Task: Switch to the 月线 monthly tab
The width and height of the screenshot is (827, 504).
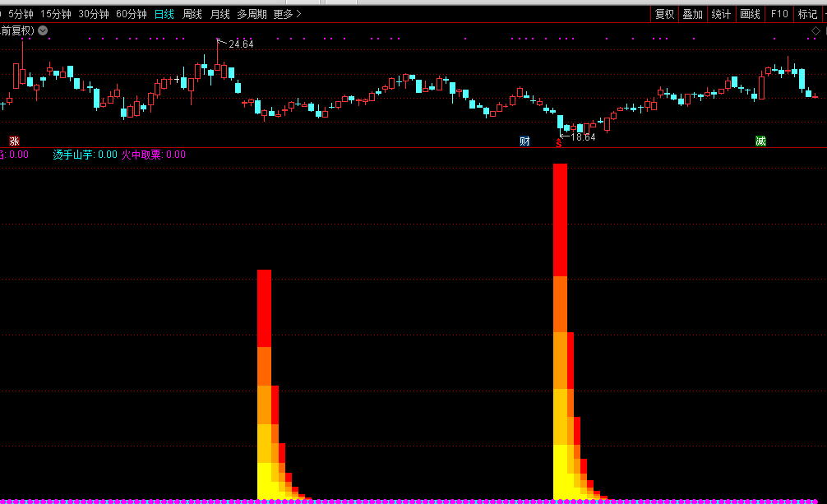Action: (219, 14)
